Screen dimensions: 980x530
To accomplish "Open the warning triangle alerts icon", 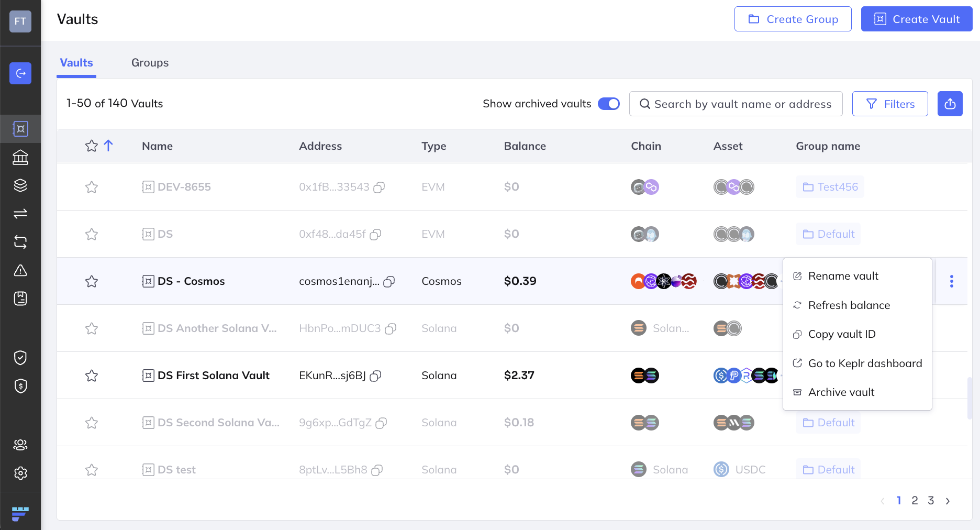I will 20,270.
